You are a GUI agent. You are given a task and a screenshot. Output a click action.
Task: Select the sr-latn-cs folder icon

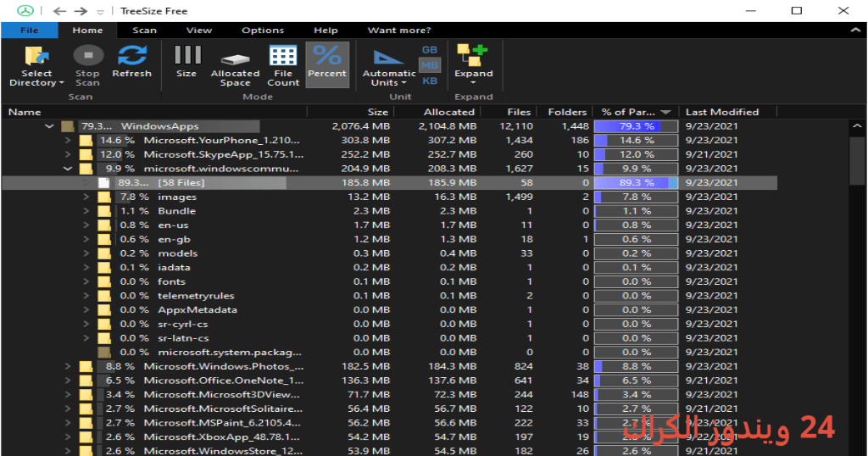[x=104, y=338]
